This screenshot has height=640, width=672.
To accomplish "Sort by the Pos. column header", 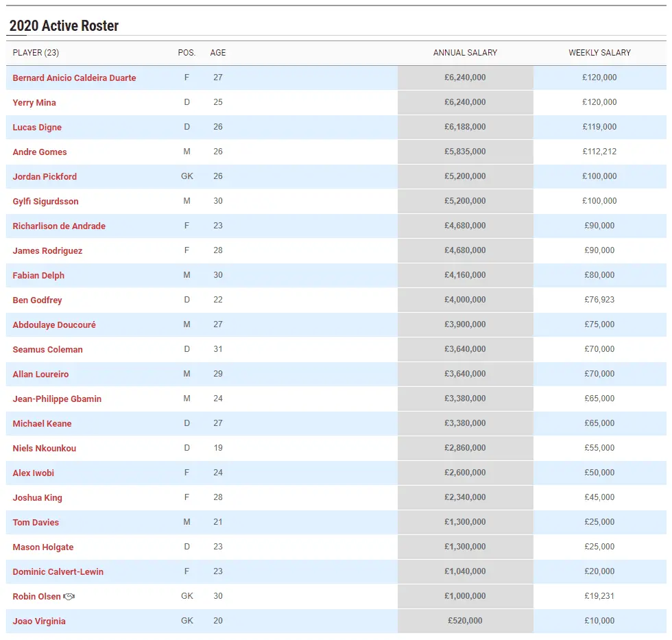I will [x=187, y=53].
